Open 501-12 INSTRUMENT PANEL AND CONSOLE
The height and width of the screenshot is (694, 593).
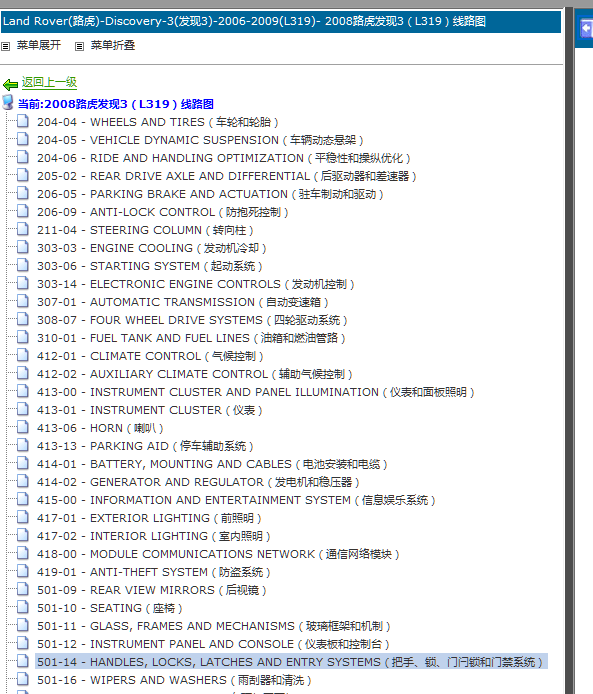[x=213, y=644]
